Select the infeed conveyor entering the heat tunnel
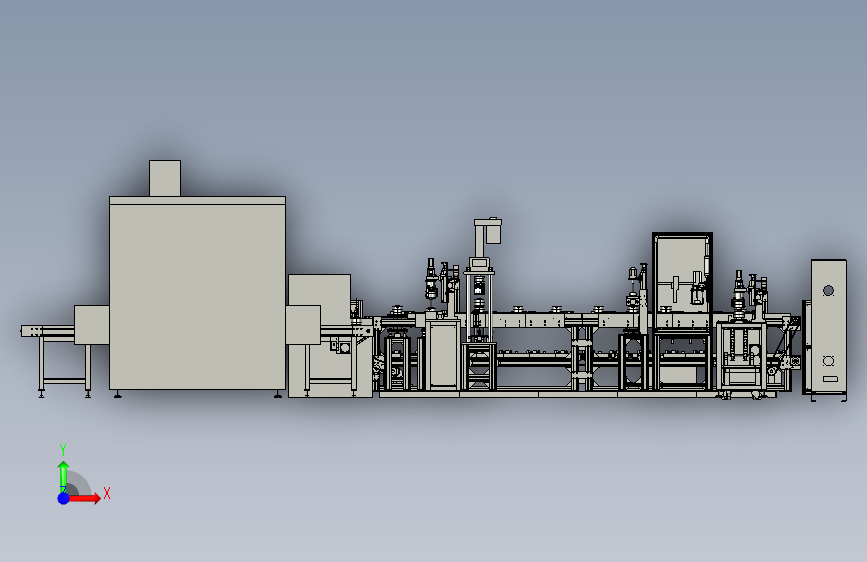 click(48, 331)
